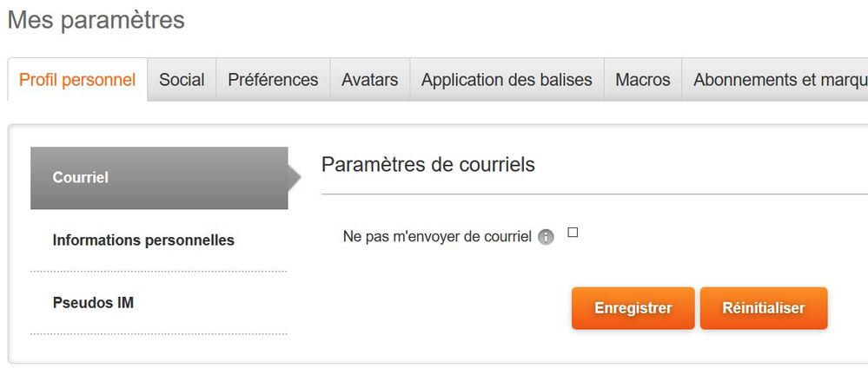868x375 pixels.
Task: Switch to the Macros tab
Action: [x=642, y=80]
